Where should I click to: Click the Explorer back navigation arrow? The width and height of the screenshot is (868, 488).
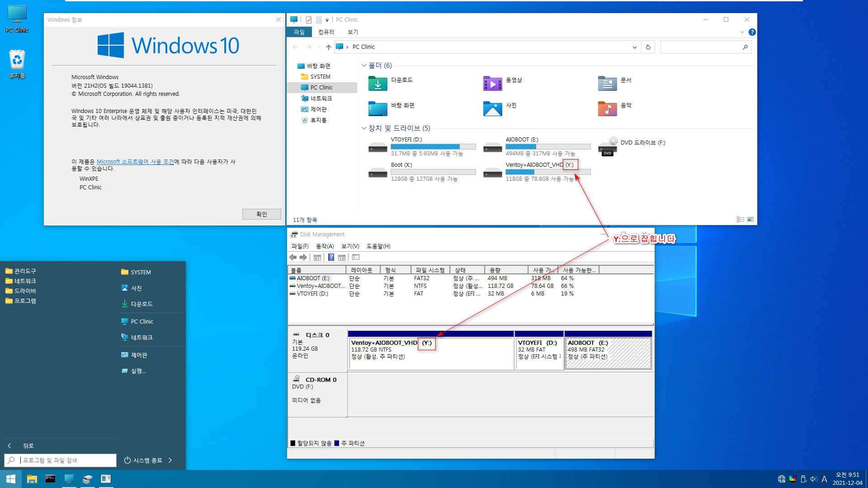[x=295, y=47]
